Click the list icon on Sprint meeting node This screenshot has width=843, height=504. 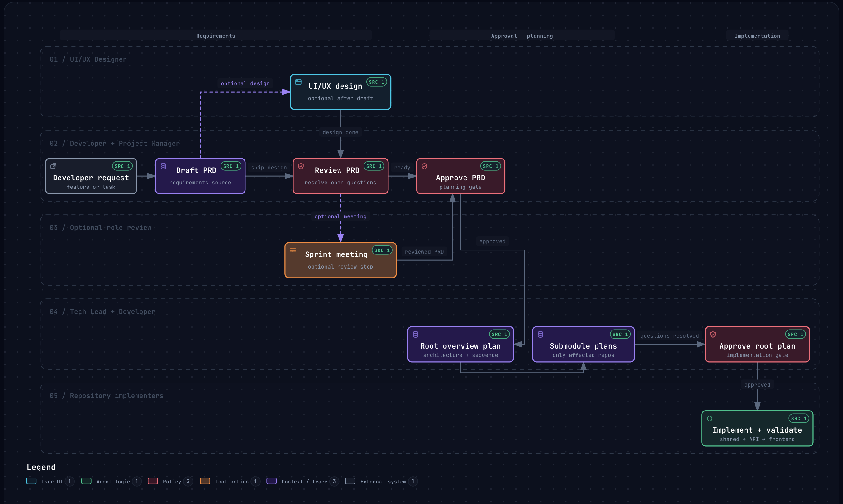(x=293, y=250)
